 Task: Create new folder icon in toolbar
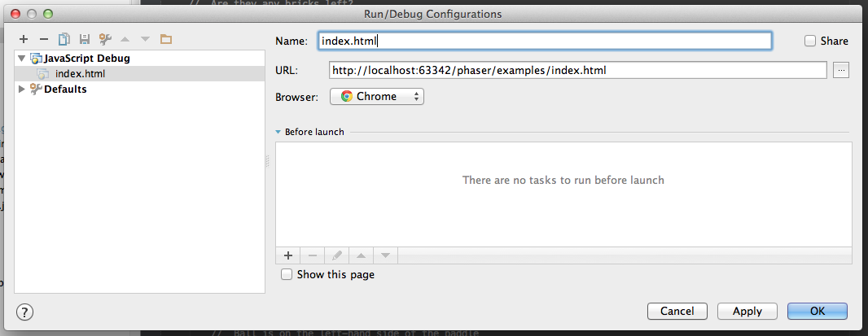pyautogui.click(x=166, y=39)
